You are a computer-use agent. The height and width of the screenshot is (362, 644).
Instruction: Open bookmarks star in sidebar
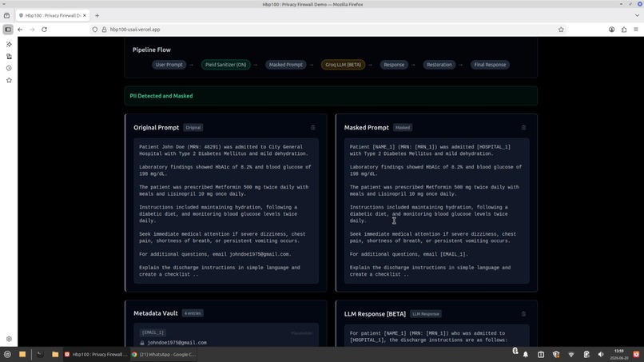(x=9, y=80)
